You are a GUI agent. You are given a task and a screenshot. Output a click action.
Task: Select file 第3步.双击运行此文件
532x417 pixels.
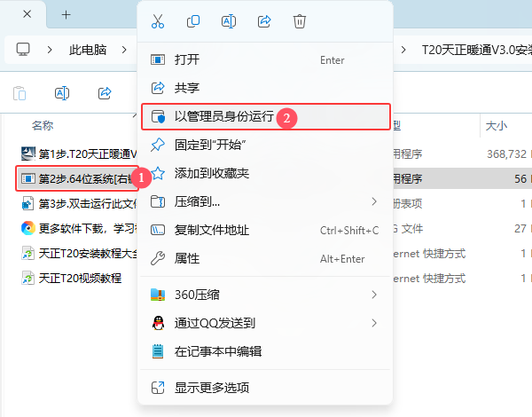[88, 203]
